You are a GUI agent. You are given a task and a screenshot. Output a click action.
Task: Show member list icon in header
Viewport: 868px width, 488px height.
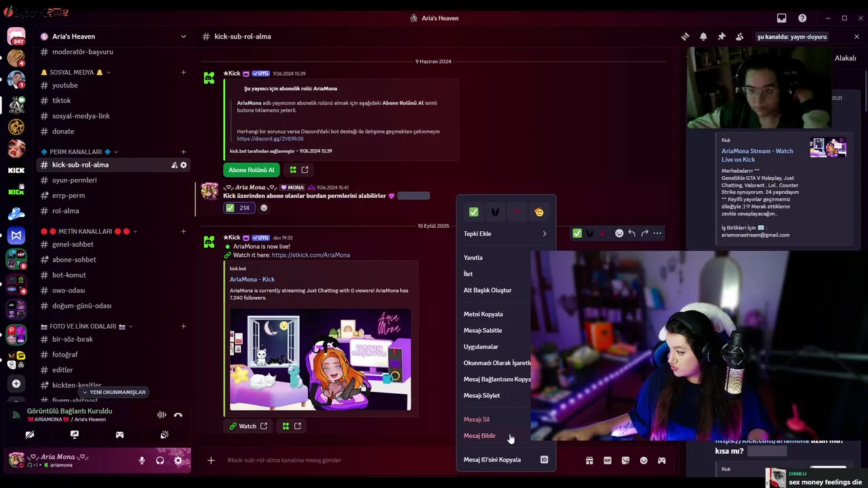(740, 37)
